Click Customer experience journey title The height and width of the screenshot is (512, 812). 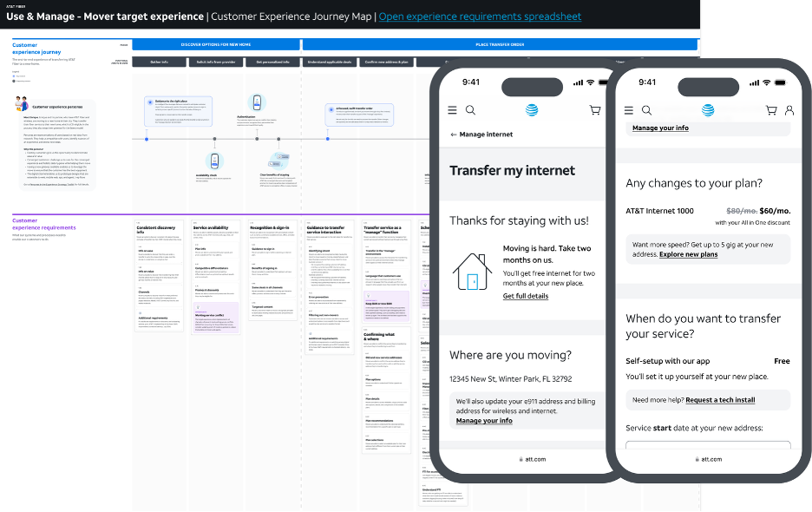coord(36,49)
